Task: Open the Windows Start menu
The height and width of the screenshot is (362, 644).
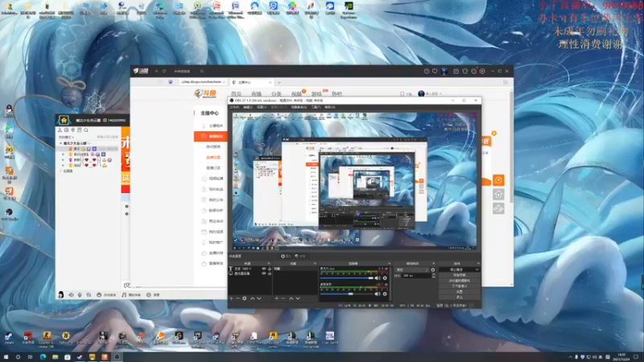Action: [6, 357]
